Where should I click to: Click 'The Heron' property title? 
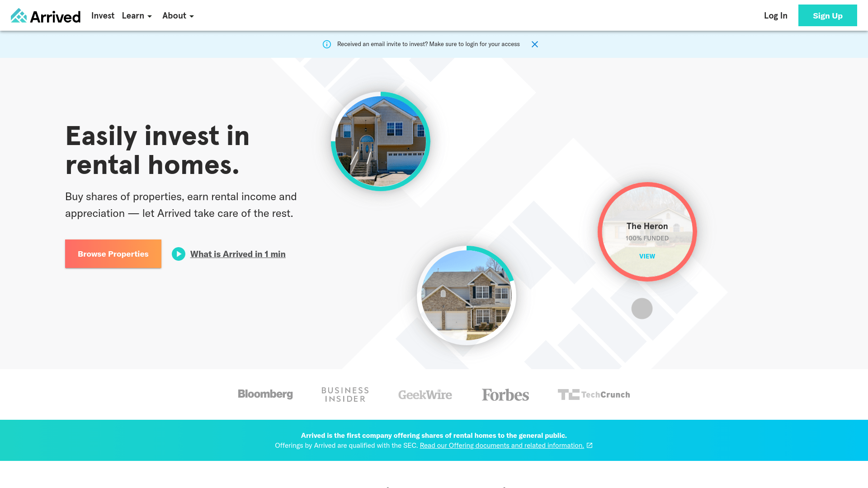pos(647,226)
